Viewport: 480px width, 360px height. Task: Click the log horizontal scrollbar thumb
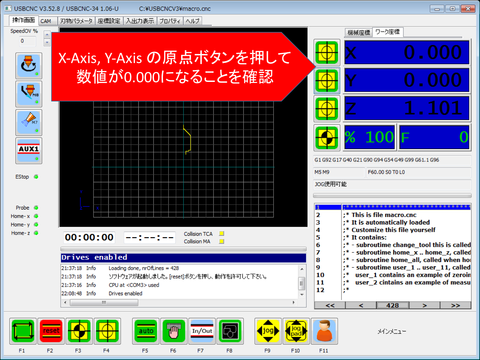click(x=104, y=302)
